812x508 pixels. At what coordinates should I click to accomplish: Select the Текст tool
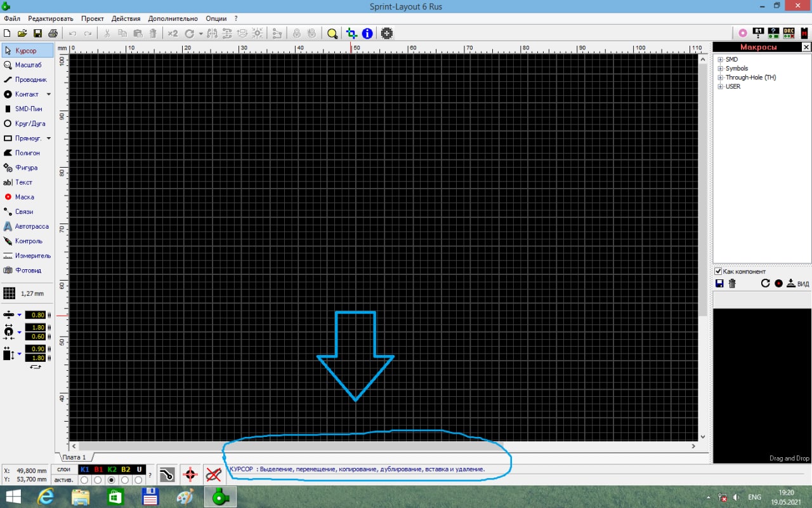[27, 182]
